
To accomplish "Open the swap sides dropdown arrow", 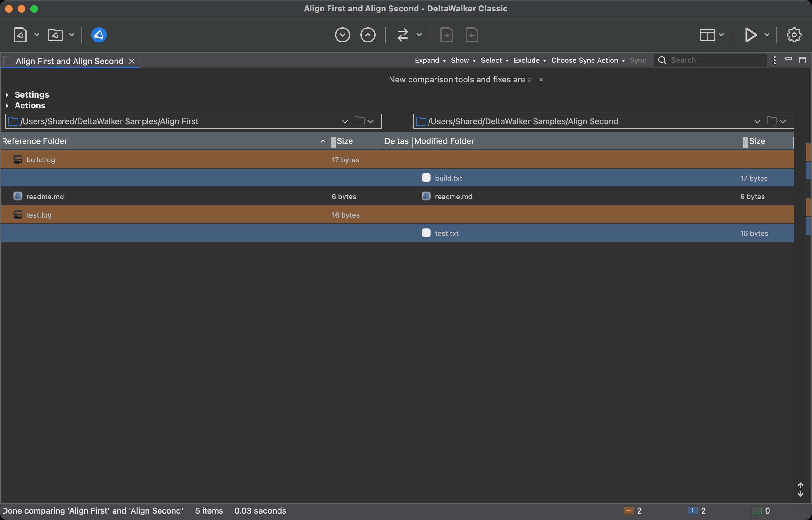I will (x=419, y=35).
